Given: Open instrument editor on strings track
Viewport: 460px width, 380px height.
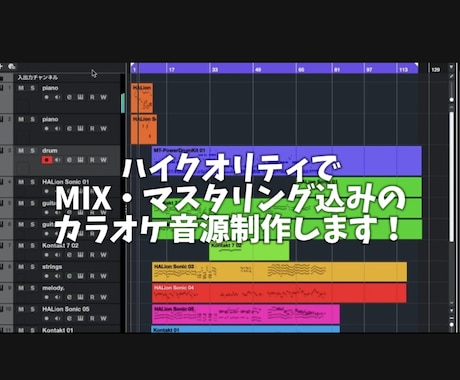Looking at the screenshot, I should tap(80, 276).
